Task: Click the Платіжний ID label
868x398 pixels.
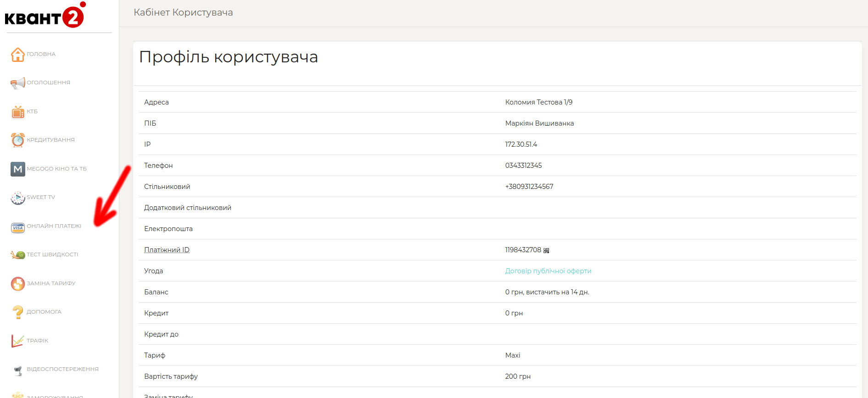Action: (x=167, y=250)
